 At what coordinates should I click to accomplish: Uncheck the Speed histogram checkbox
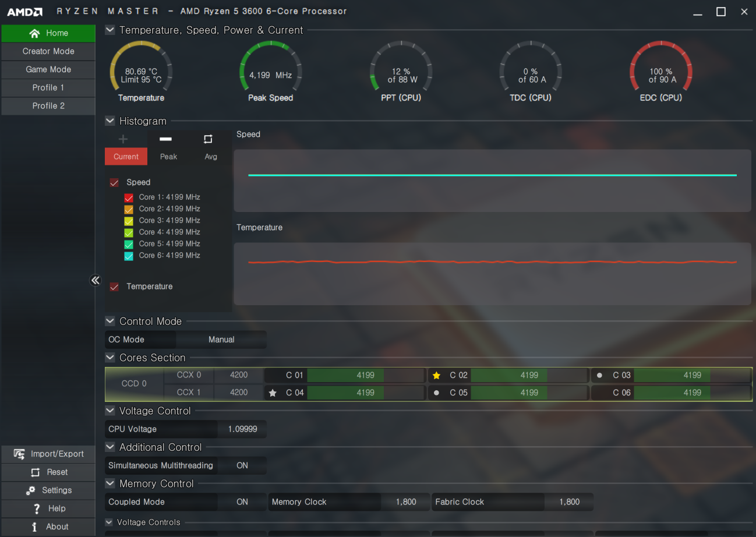point(114,182)
